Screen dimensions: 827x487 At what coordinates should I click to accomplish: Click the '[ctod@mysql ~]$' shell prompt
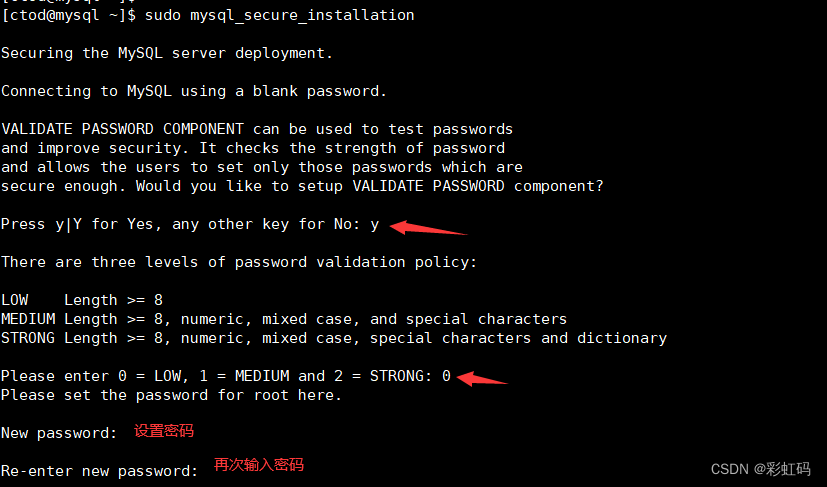click(x=68, y=16)
